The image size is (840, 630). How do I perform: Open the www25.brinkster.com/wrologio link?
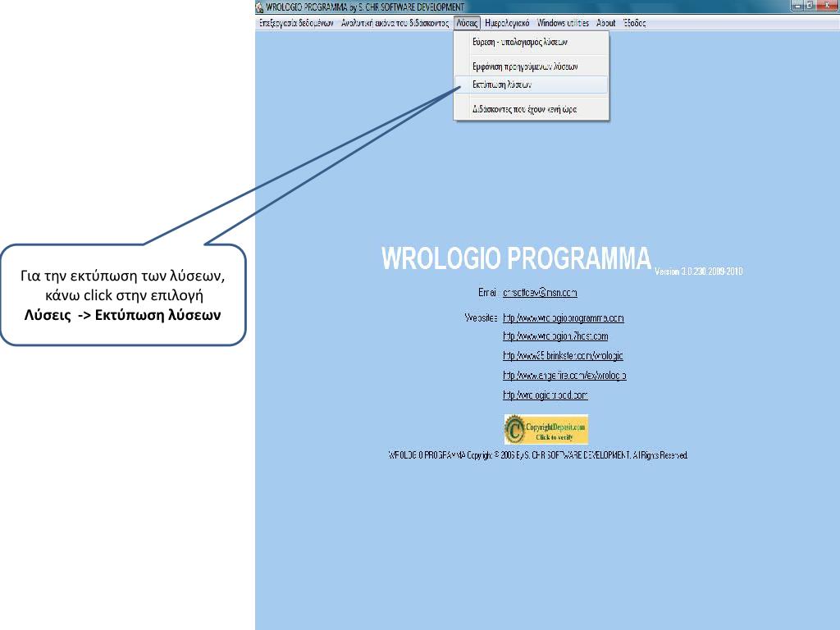(563, 356)
